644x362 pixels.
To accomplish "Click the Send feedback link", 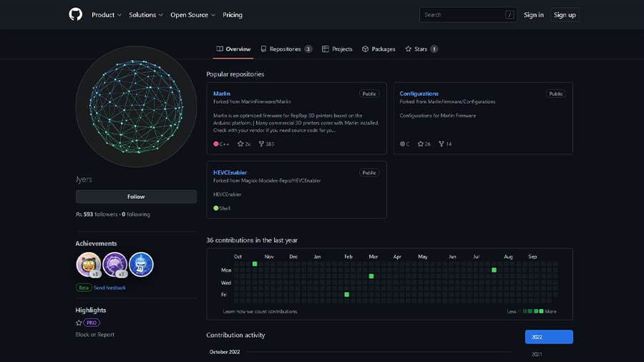I will pos(109,288).
